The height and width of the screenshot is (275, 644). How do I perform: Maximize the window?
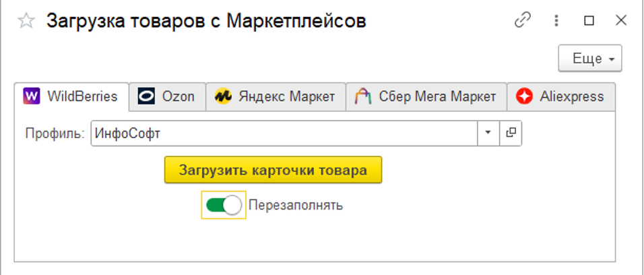pyautogui.click(x=589, y=21)
